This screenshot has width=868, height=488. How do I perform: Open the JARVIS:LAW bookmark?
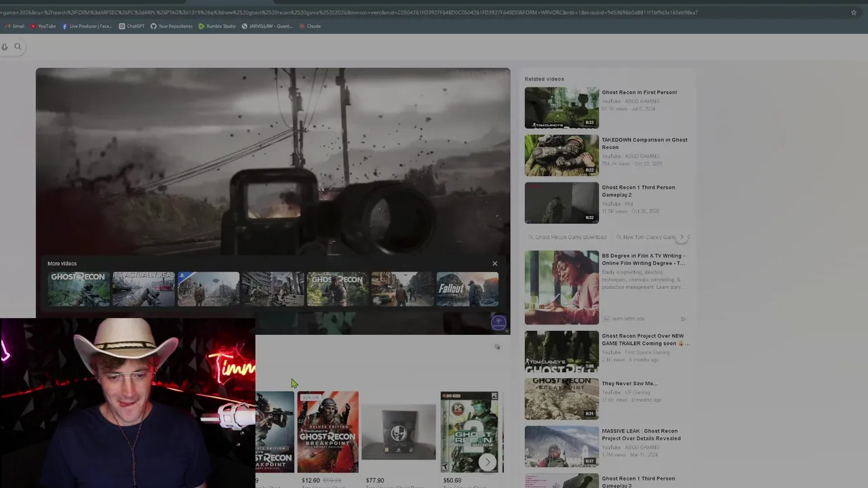(x=267, y=26)
